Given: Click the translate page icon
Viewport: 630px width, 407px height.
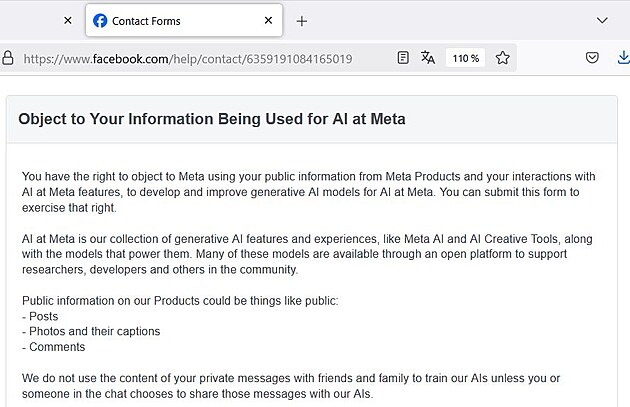Looking at the screenshot, I should coord(428,58).
